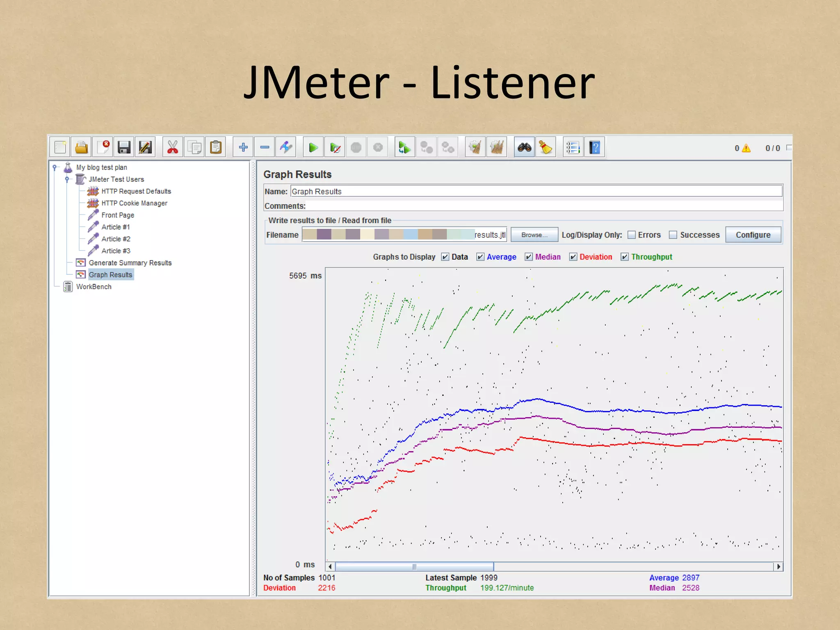Viewport: 840px width, 630px height.
Task: Click the warning triangle error counter
Action: tap(746, 148)
